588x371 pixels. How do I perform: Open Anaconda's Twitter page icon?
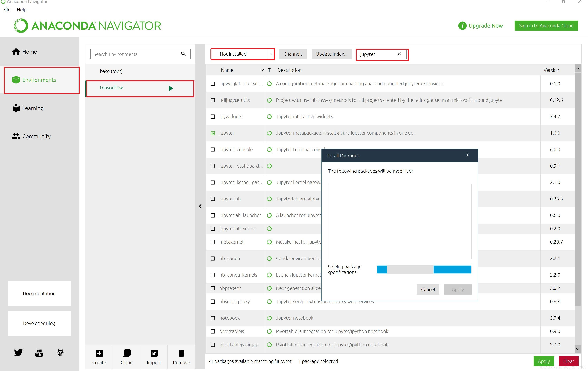pos(18,352)
